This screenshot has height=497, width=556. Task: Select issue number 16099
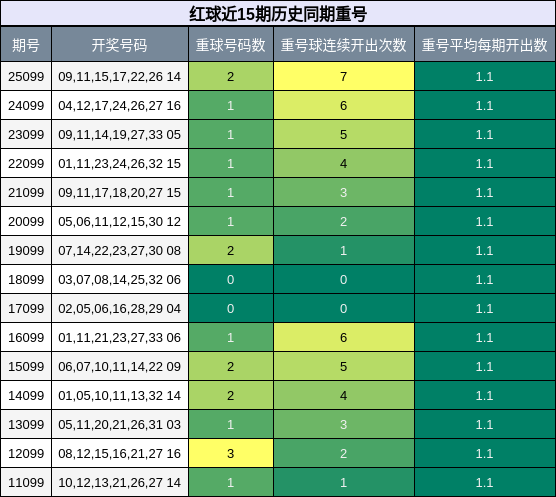[x=26, y=337]
